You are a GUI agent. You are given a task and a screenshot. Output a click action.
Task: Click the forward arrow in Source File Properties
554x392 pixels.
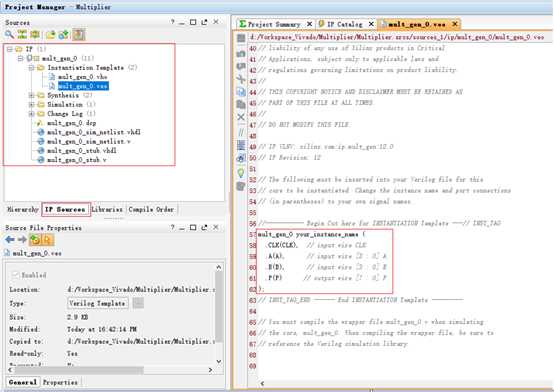point(22,240)
